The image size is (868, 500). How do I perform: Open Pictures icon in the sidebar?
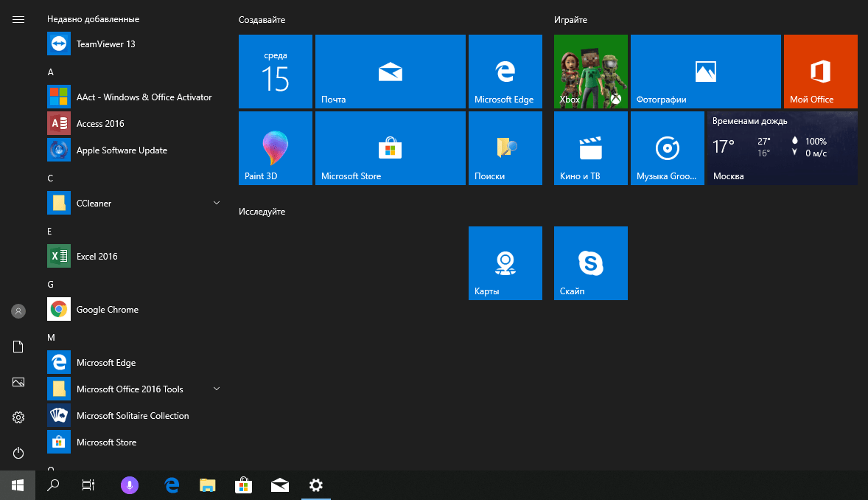point(18,382)
